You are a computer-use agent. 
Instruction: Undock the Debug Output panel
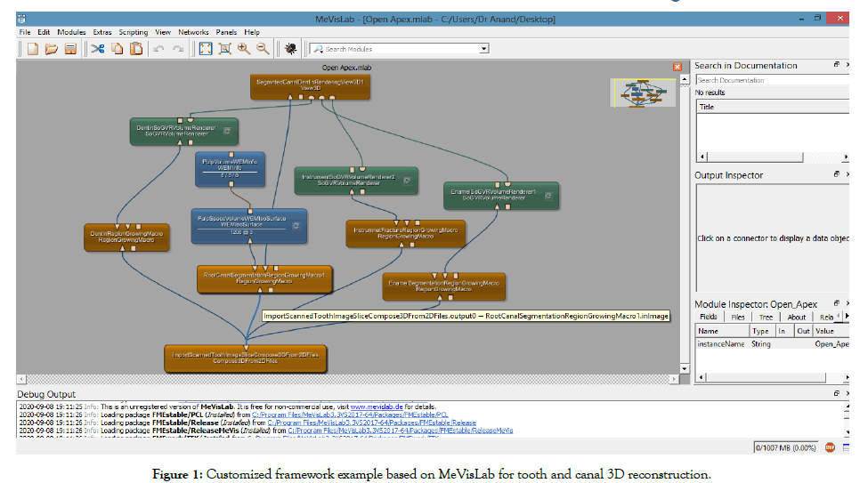click(x=837, y=393)
